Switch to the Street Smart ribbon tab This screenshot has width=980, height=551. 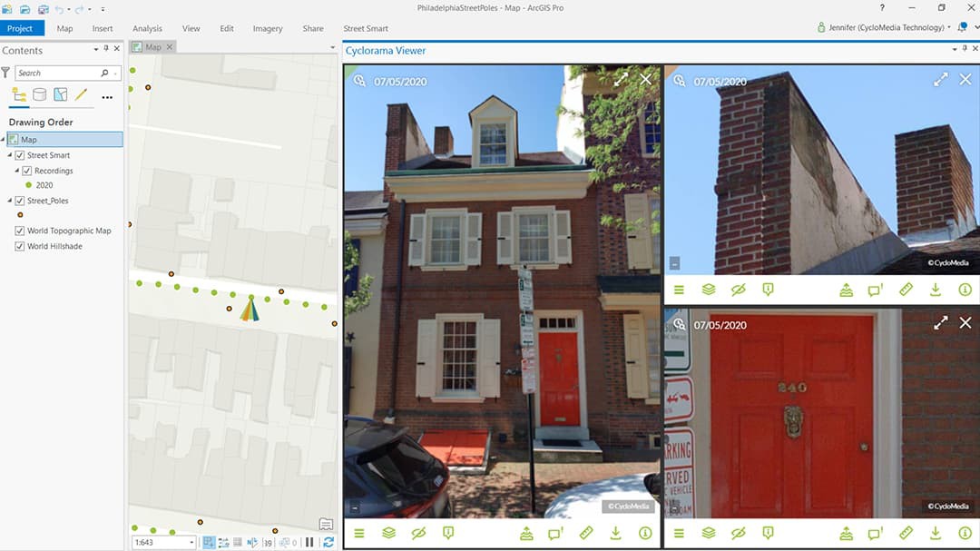[366, 28]
